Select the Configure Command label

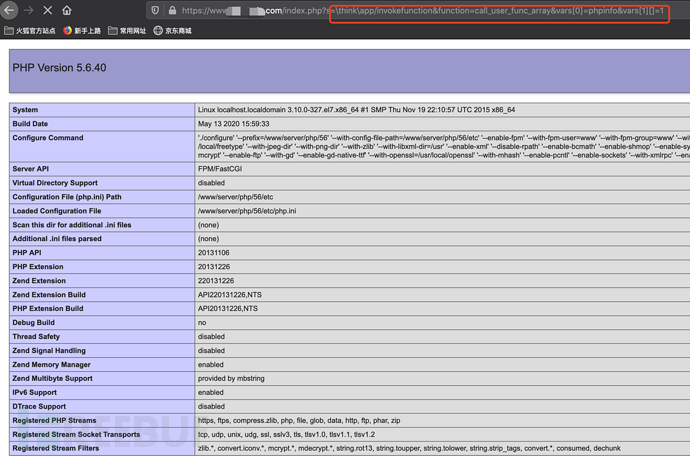point(48,138)
